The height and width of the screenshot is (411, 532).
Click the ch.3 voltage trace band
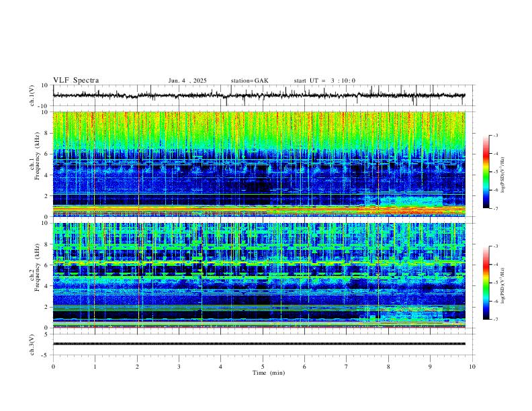pos(259,344)
